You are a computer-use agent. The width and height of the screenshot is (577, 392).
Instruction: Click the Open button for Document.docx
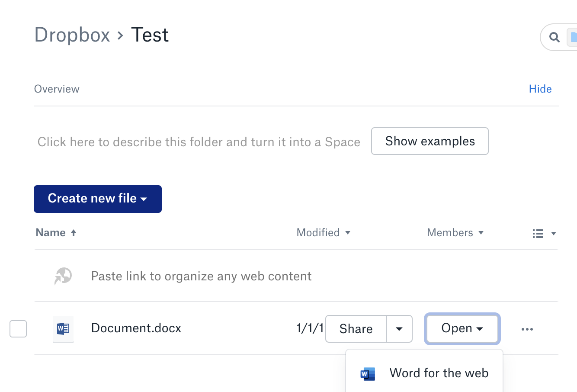tap(462, 328)
